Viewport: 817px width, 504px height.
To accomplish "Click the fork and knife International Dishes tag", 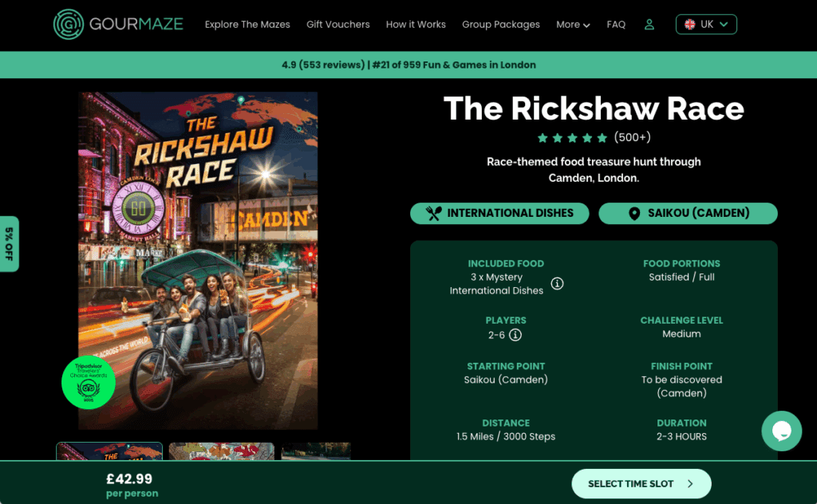I will 499,214.
